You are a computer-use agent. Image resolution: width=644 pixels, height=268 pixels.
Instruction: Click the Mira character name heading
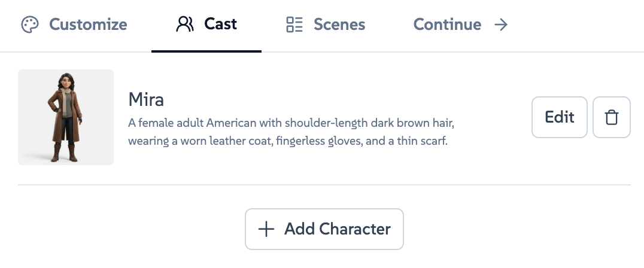146,99
